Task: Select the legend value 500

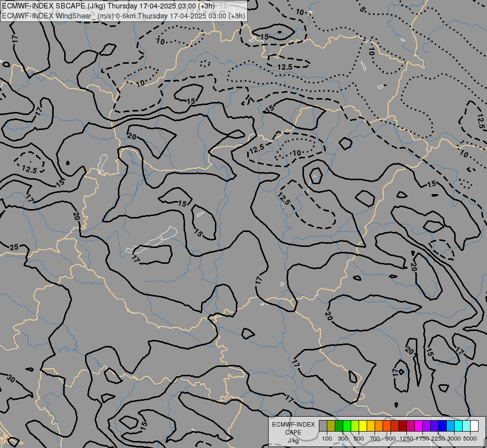Action: (x=359, y=439)
